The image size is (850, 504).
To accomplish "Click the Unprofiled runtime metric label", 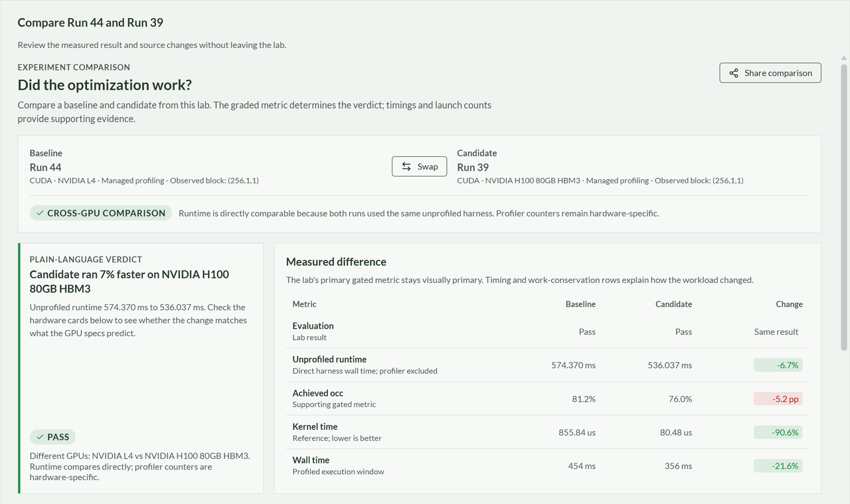I will point(329,359).
